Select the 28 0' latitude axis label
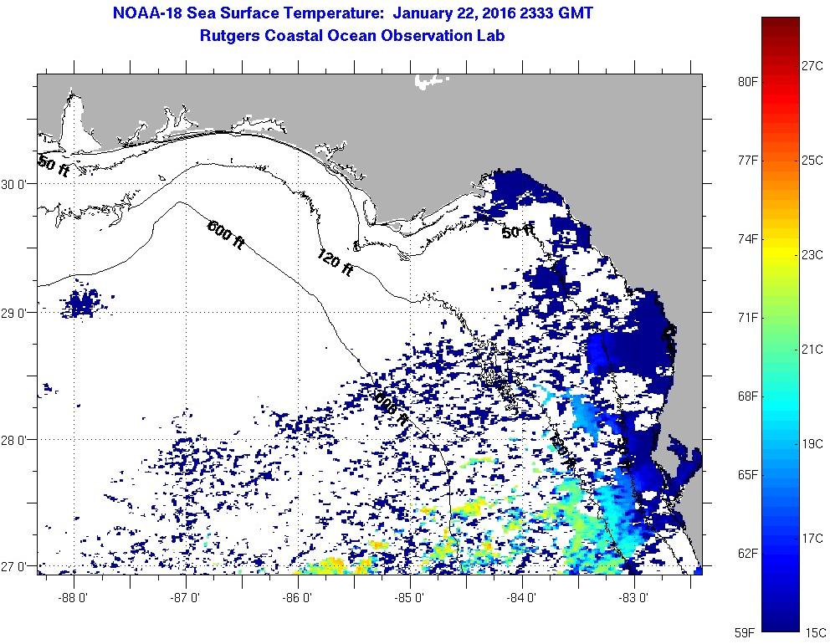The width and height of the screenshot is (830, 644). 18,440
